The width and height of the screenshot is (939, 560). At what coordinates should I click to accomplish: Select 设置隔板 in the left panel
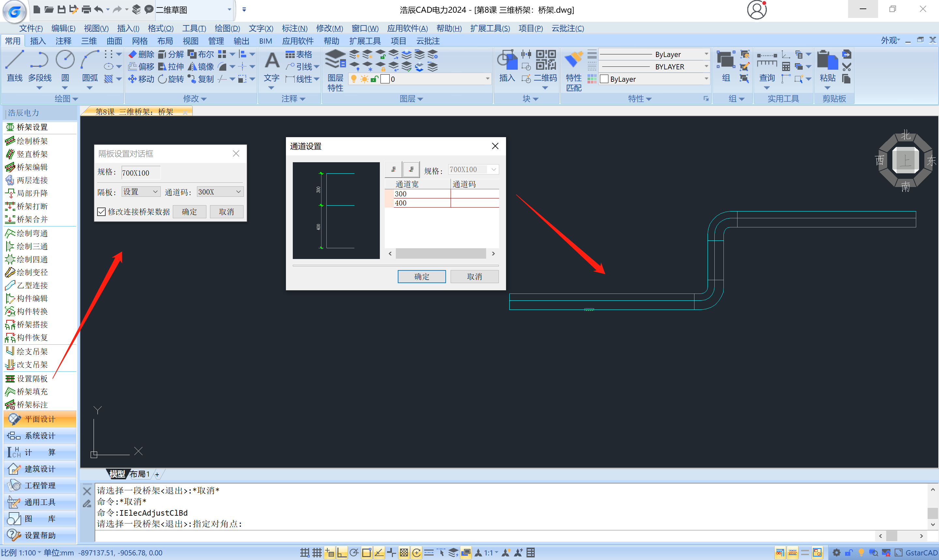tap(32, 379)
